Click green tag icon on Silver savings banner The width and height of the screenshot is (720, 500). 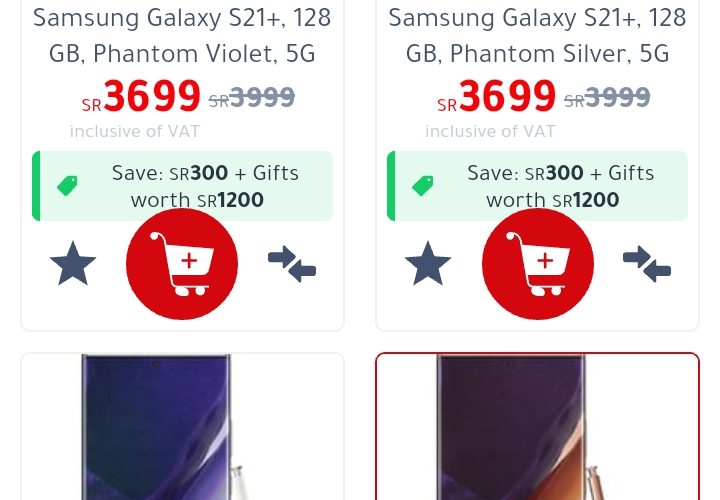(422, 185)
